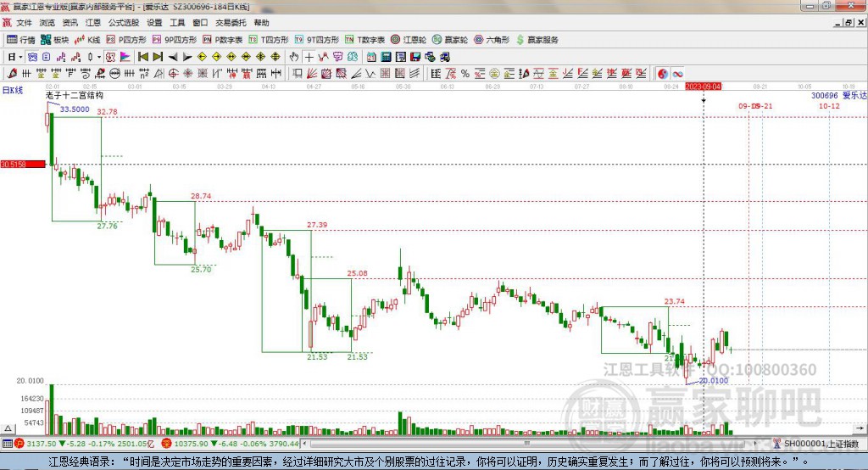Click the Gann fan lines icon
Image resolution: width=868 pixels, height=470 pixels.
tap(311, 73)
